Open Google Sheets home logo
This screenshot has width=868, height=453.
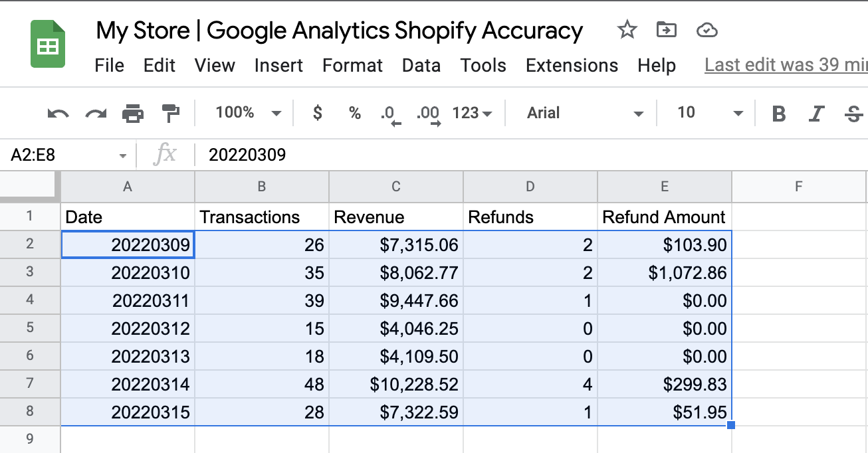48,45
